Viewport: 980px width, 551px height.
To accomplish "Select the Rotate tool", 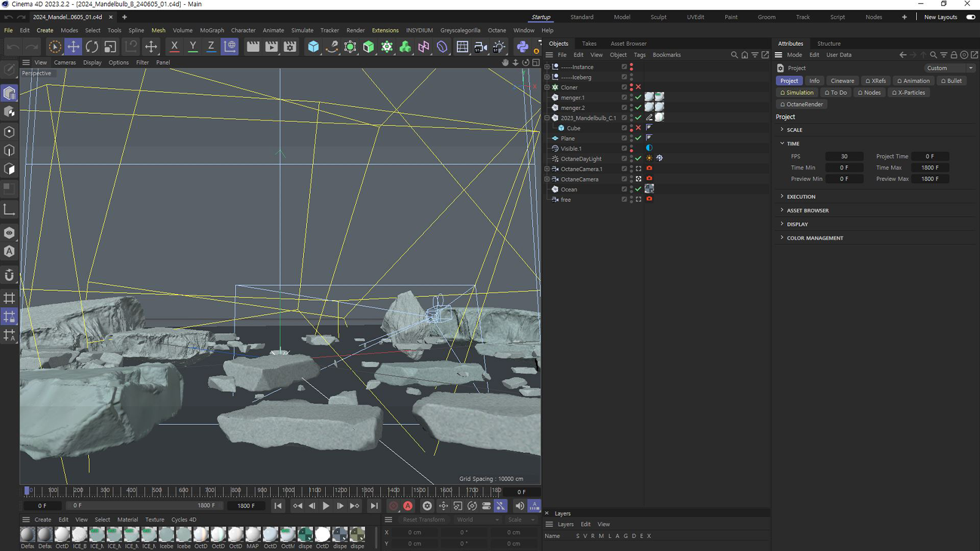I will tap(92, 47).
